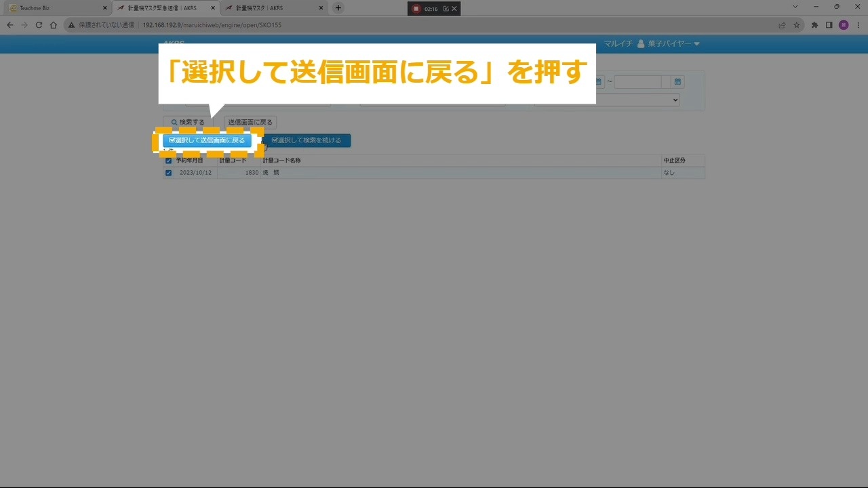Click the end date input field
This screenshot has height=488, width=868.
637,82
